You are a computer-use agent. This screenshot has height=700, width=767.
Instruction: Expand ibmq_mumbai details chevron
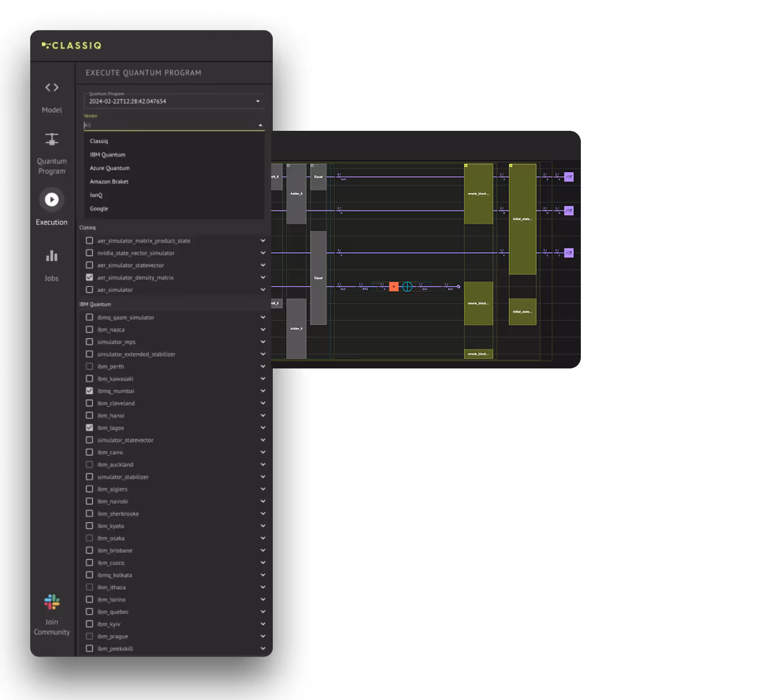coord(263,391)
